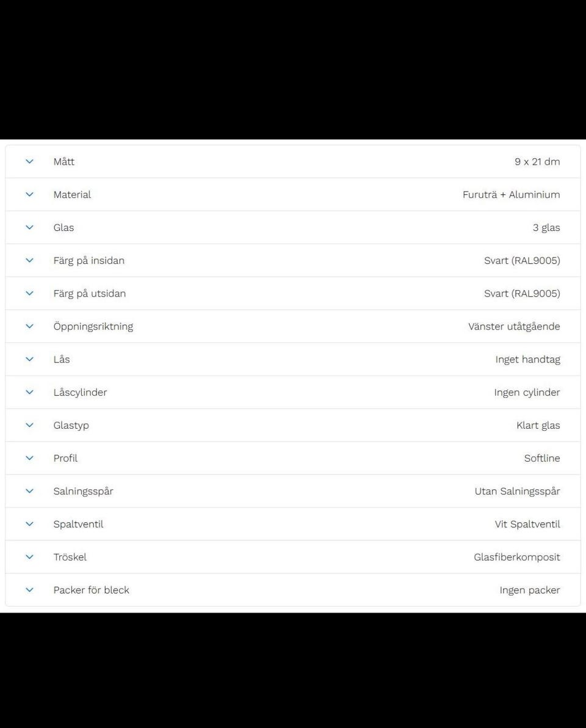Expand the Mått row chevron

(29, 162)
